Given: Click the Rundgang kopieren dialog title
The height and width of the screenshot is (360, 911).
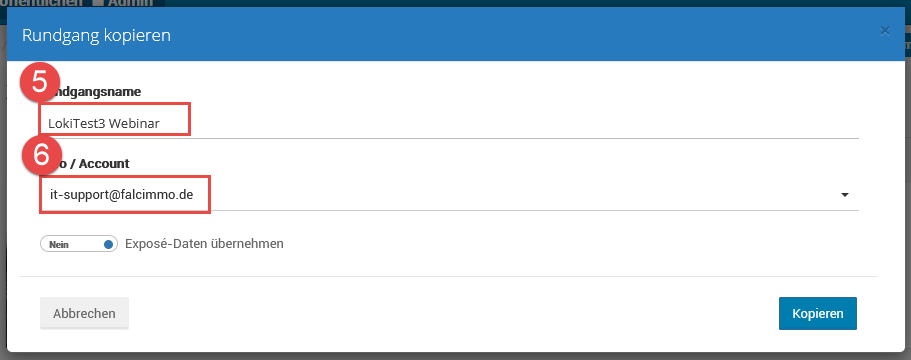Looking at the screenshot, I should (96, 35).
